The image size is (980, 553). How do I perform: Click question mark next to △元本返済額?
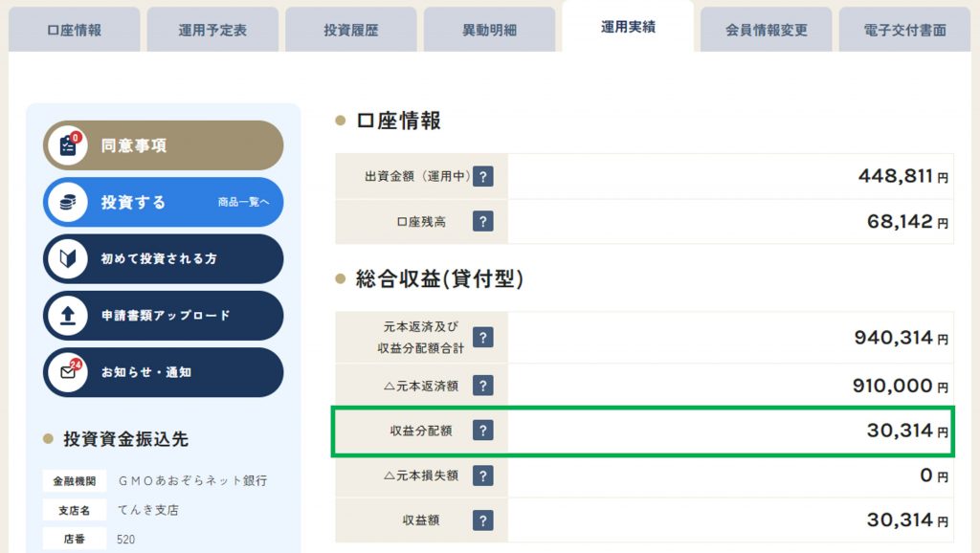[482, 386]
